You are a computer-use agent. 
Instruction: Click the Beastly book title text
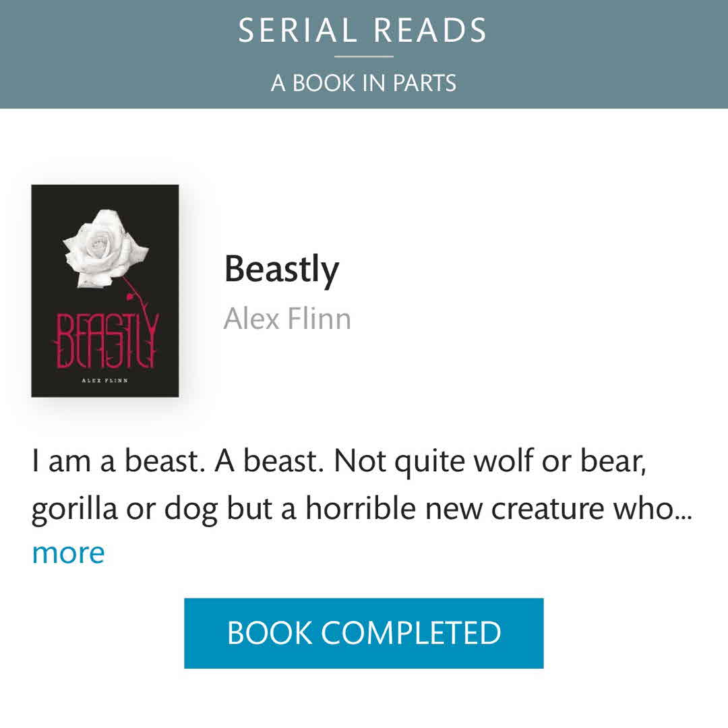click(281, 270)
